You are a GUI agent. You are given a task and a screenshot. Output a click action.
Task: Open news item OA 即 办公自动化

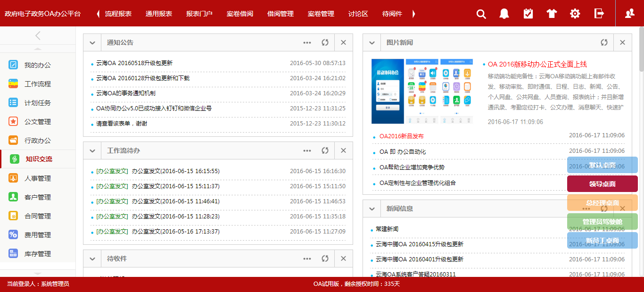pos(403,152)
